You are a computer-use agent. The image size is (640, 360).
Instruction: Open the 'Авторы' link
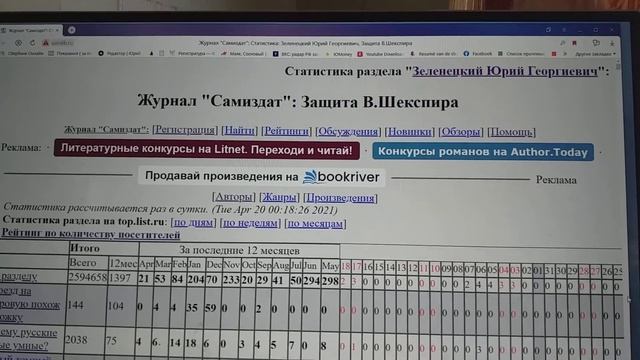point(233,197)
